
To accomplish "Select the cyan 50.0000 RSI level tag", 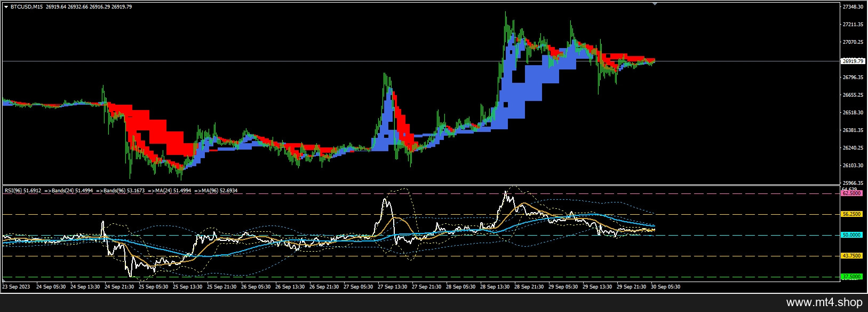I will tap(852, 235).
